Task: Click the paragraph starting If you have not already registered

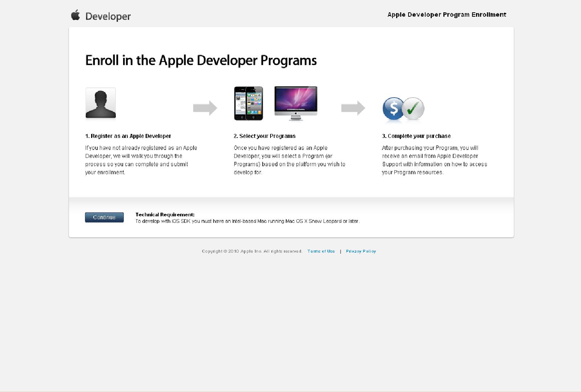Action: point(141,160)
